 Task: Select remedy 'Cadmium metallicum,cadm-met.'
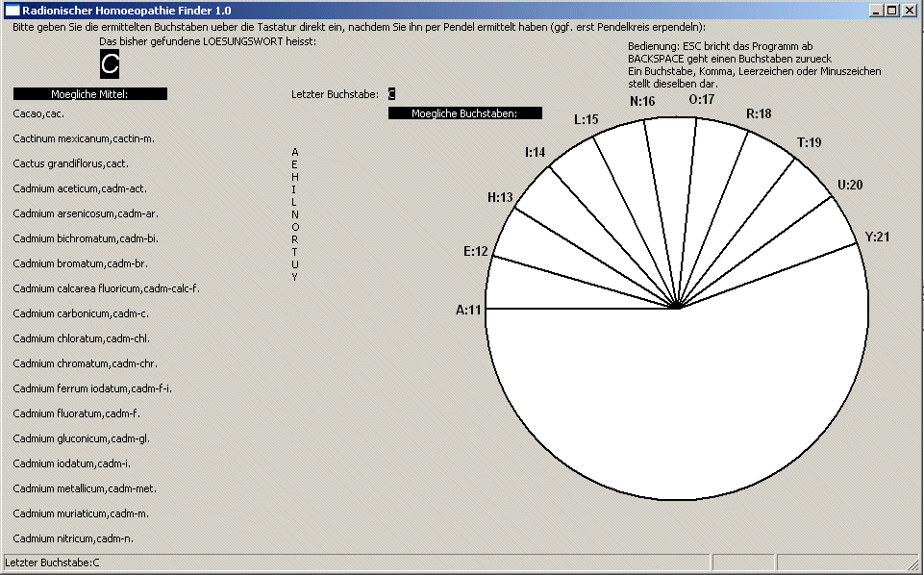coord(85,488)
